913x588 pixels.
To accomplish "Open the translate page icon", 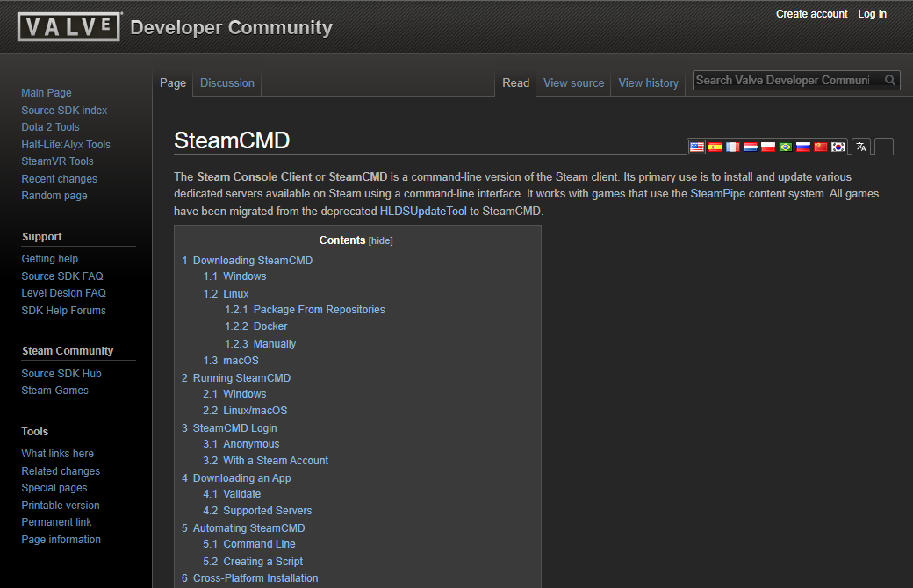I will [x=861, y=147].
